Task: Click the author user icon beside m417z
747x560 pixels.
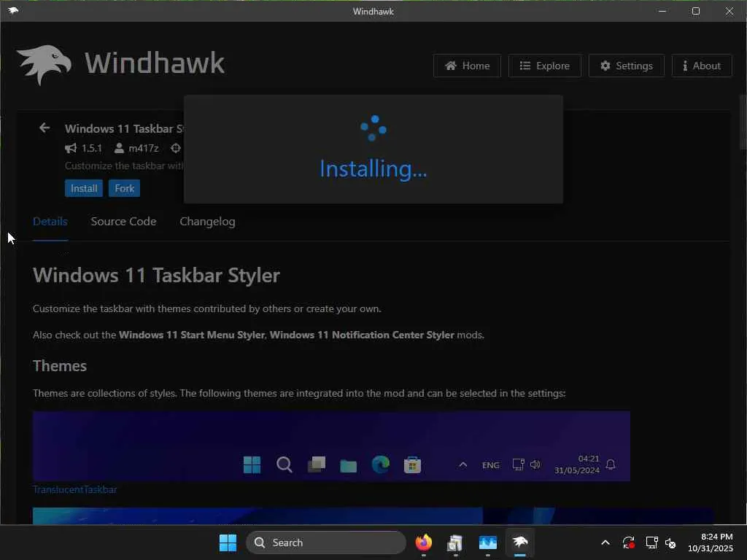Action: [x=119, y=148]
